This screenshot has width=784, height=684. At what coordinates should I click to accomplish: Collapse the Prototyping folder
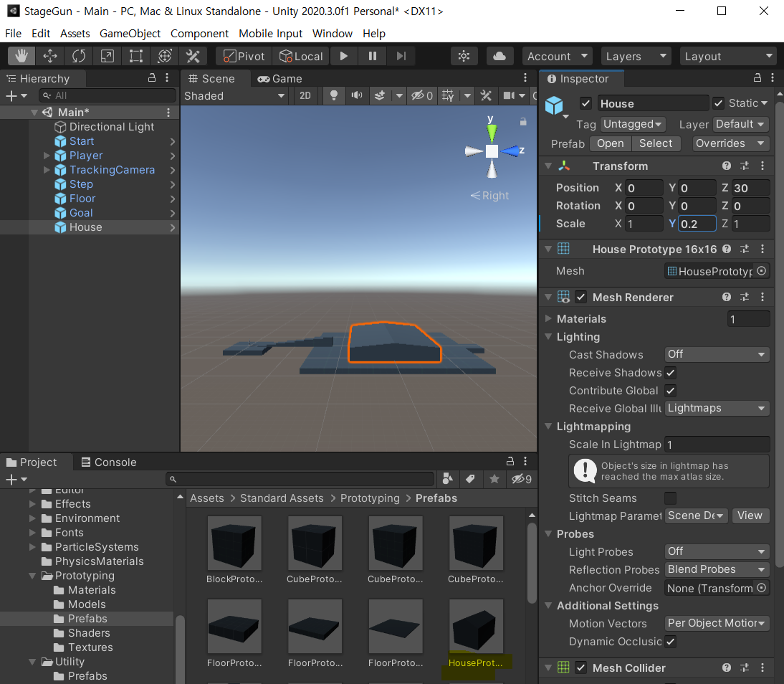coord(32,576)
